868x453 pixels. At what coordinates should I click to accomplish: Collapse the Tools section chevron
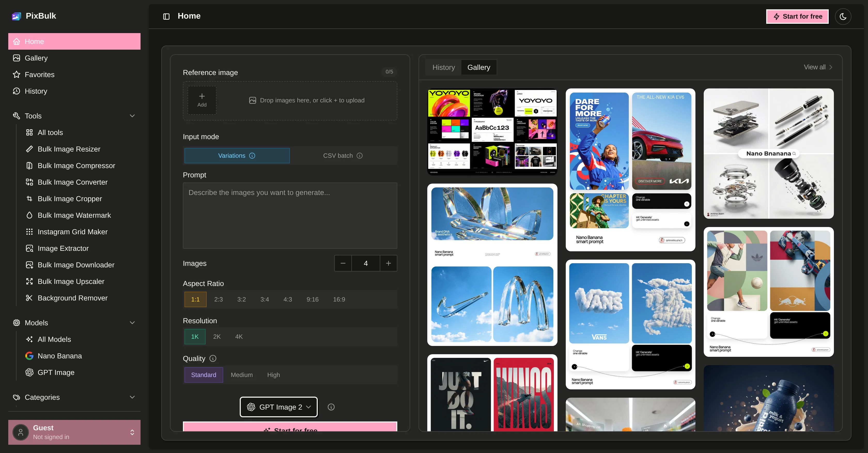133,116
